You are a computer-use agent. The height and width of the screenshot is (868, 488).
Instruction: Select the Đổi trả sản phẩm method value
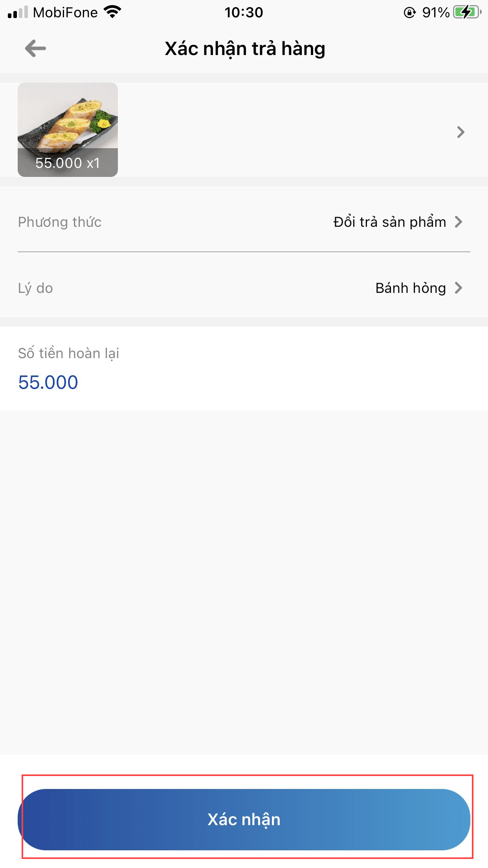[x=389, y=222]
